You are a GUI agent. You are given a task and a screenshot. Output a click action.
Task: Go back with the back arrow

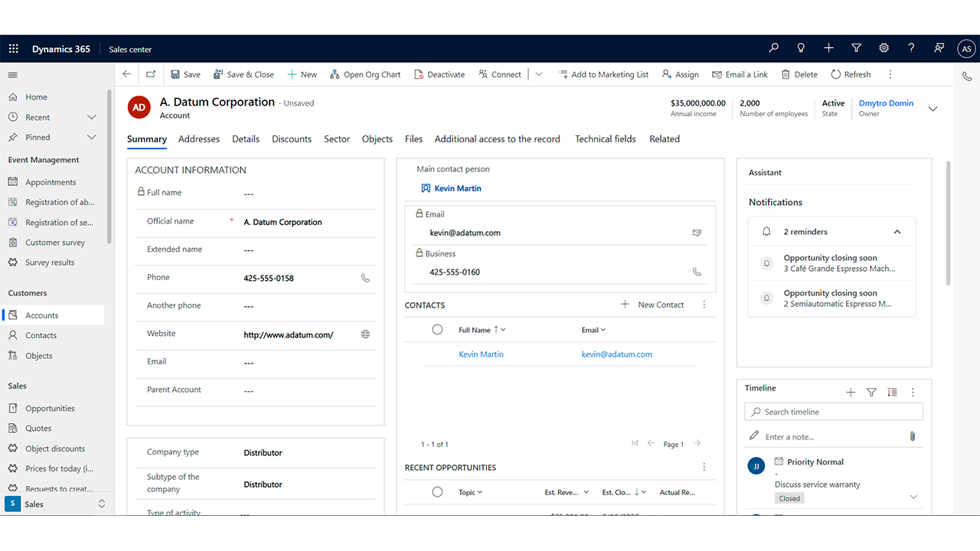tap(127, 74)
